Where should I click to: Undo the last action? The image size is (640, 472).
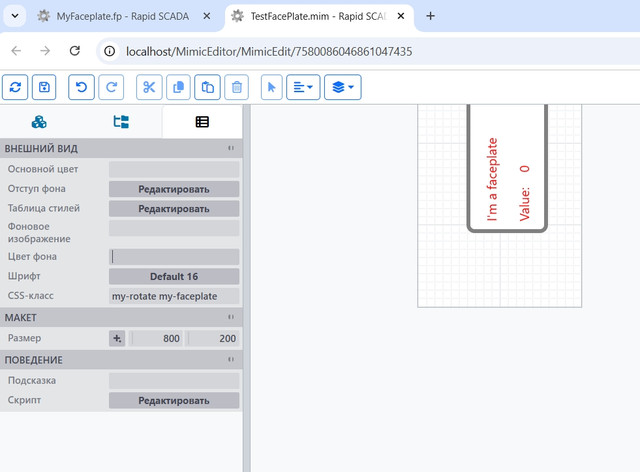coord(81,87)
